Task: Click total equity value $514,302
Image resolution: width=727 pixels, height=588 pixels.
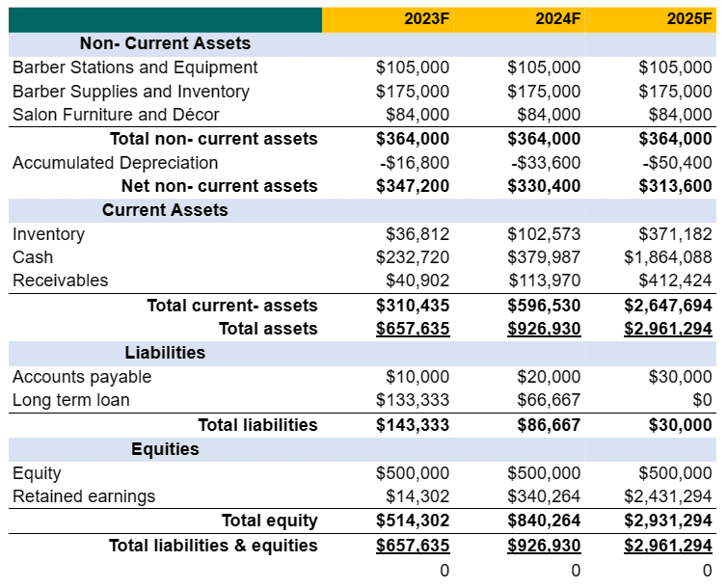Action: click(413, 521)
